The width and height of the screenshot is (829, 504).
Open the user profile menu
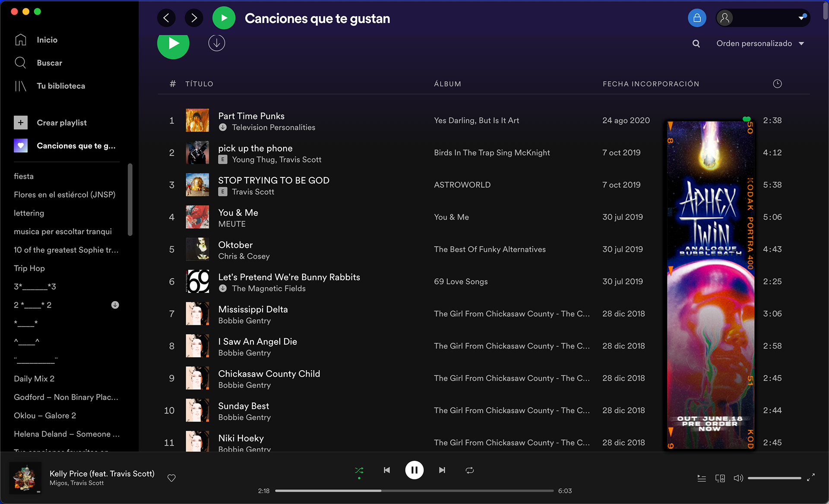coord(763,18)
